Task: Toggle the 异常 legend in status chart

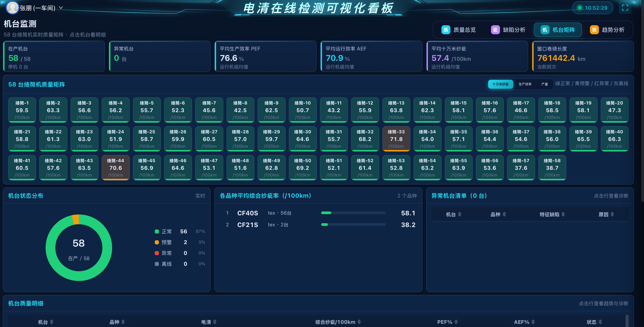Action: point(180,253)
